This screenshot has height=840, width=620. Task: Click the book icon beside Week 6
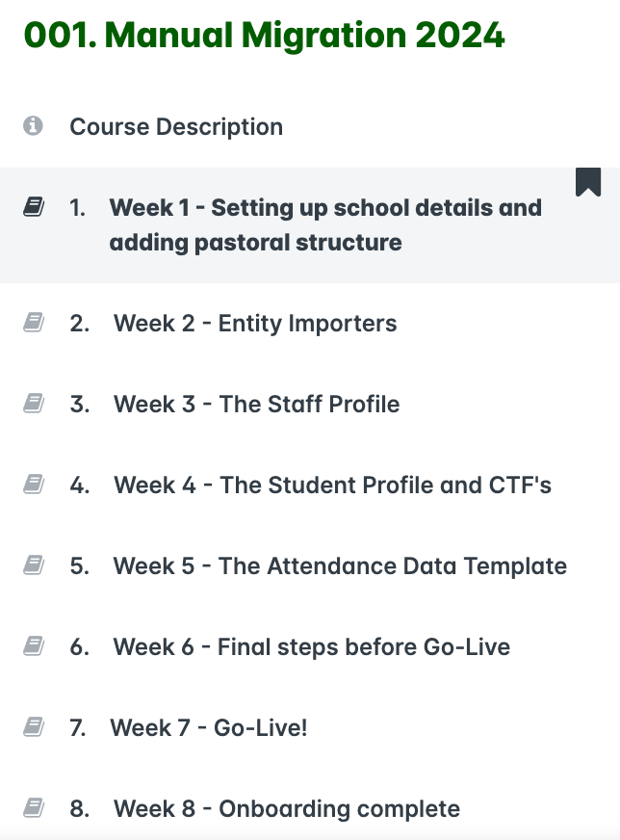point(34,646)
